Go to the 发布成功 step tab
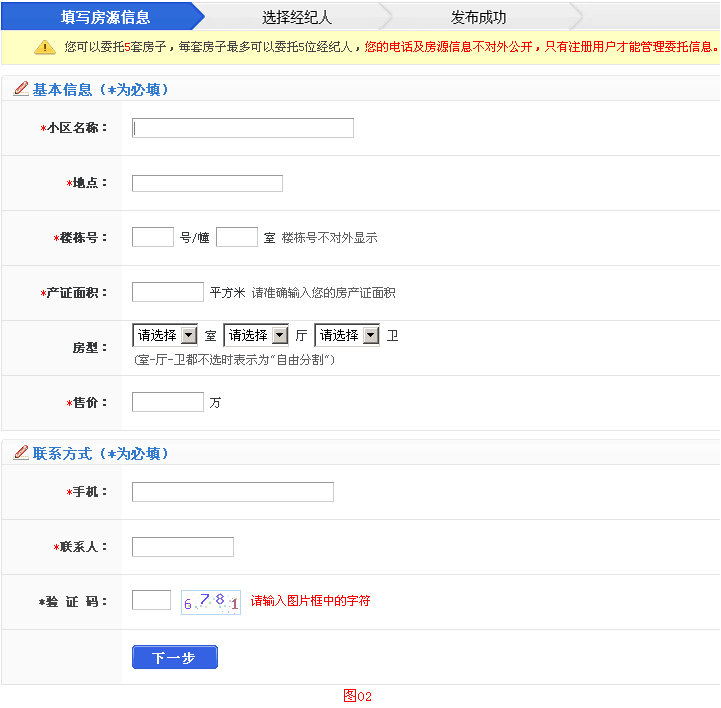The width and height of the screenshot is (721, 708). point(478,17)
